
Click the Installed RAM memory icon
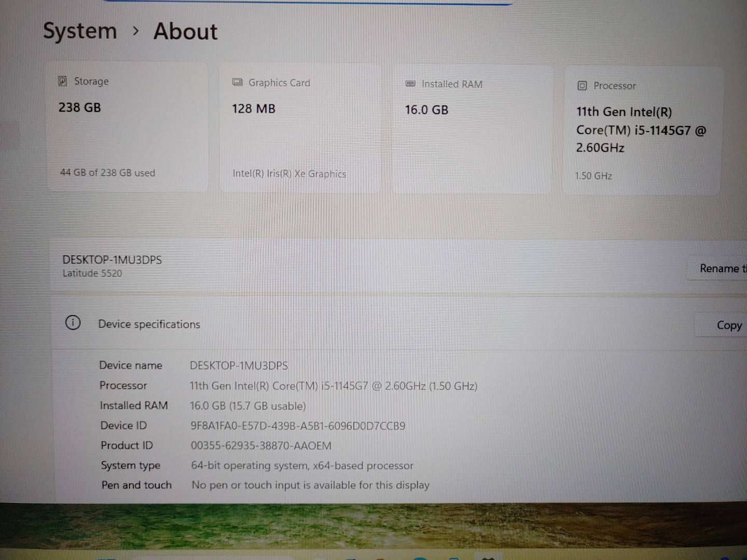tap(410, 84)
